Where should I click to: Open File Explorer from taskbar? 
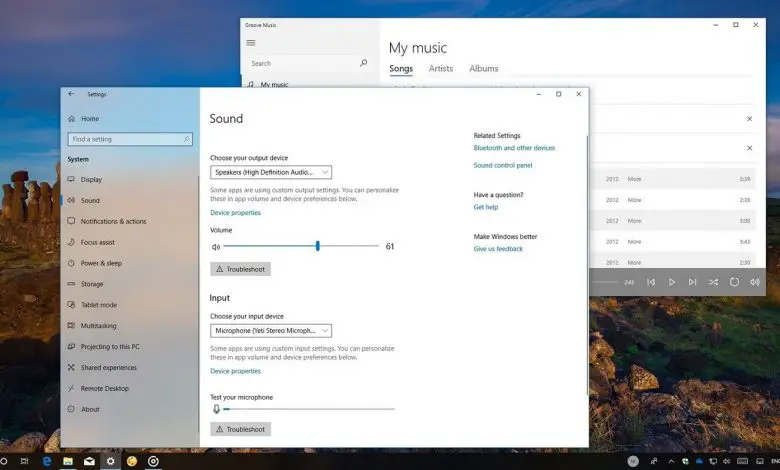[68, 462]
